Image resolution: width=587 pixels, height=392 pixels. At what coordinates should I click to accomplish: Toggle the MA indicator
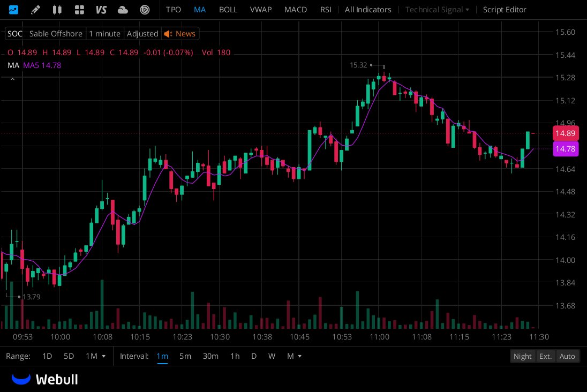(x=200, y=10)
